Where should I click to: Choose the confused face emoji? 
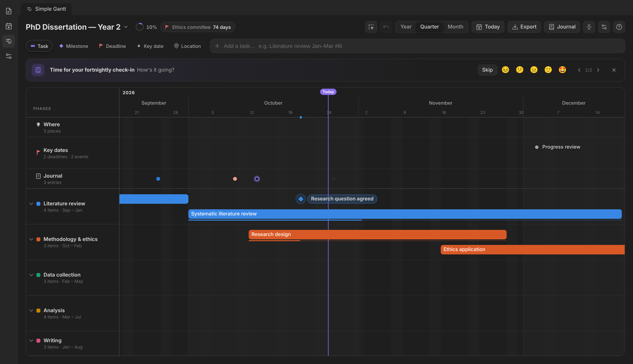tap(519, 70)
